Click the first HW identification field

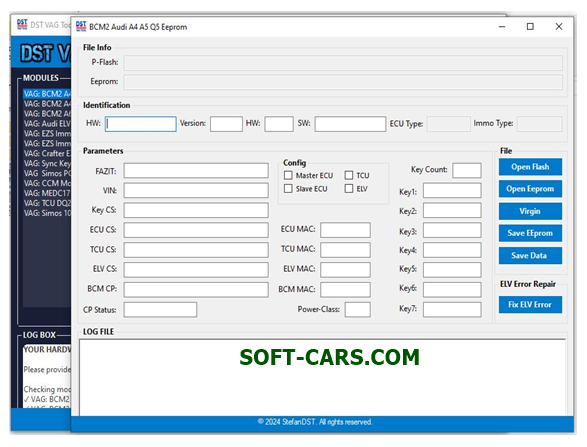pos(141,124)
